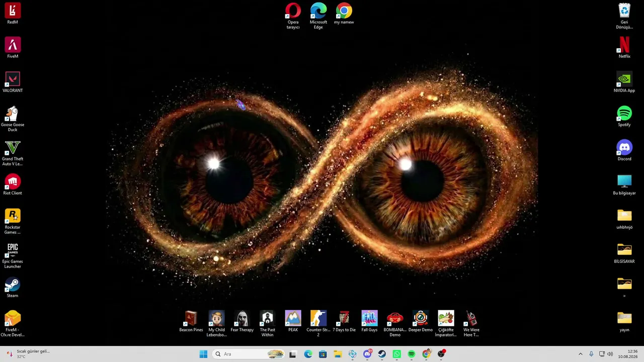This screenshot has height=362, width=644.
Task: Select the NVIDIA App desktop icon
Action: pyautogui.click(x=624, y=82)
